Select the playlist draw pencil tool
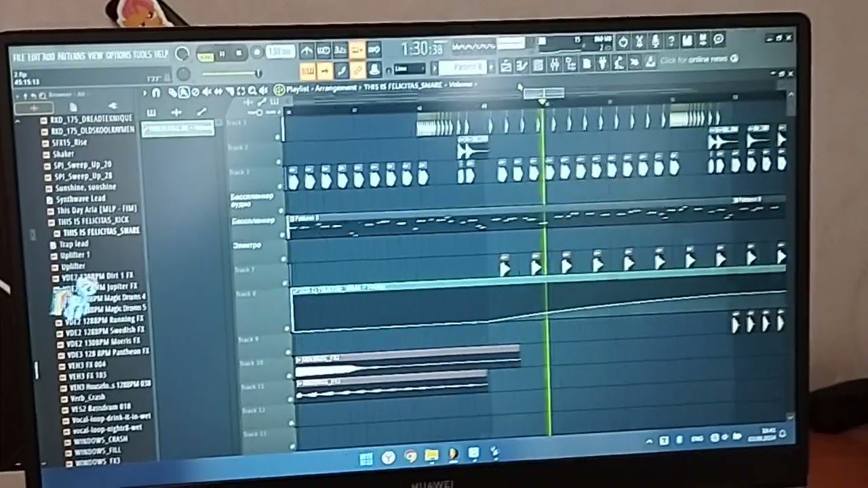 point(174,92)
